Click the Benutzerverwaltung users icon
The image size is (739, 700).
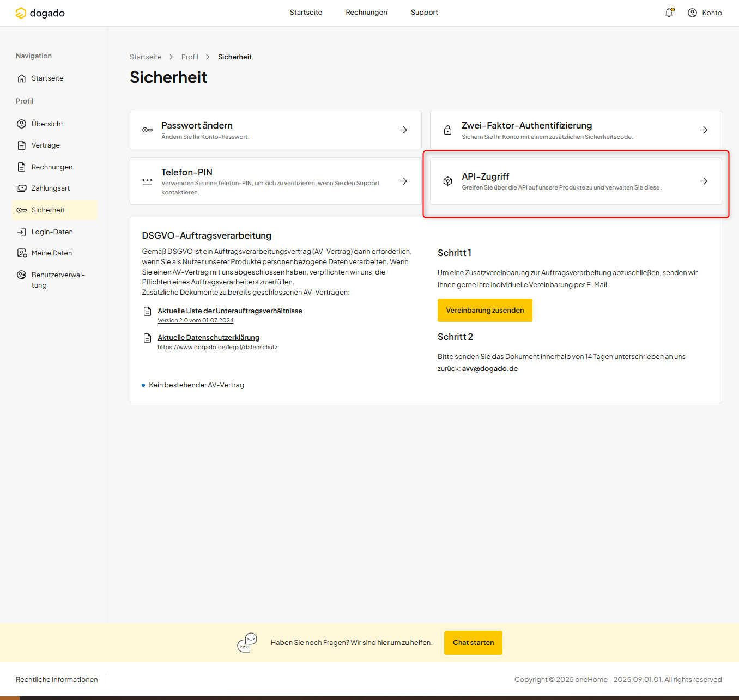tap(22, 275)
